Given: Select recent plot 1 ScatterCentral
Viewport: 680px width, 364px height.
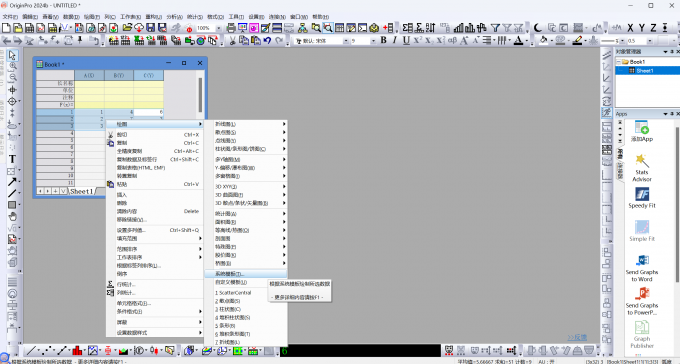Looking at the screenshot, I should click(245, 293).
